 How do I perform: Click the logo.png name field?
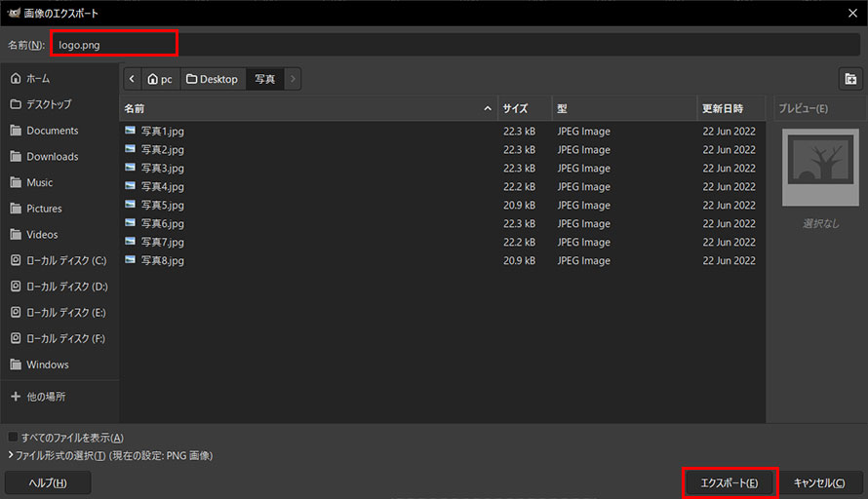coord(454,45)
